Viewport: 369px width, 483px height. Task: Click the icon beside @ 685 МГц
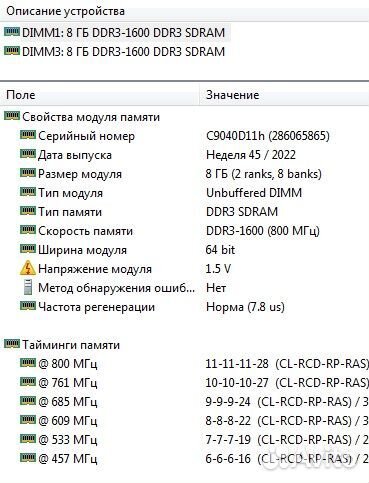28,401
